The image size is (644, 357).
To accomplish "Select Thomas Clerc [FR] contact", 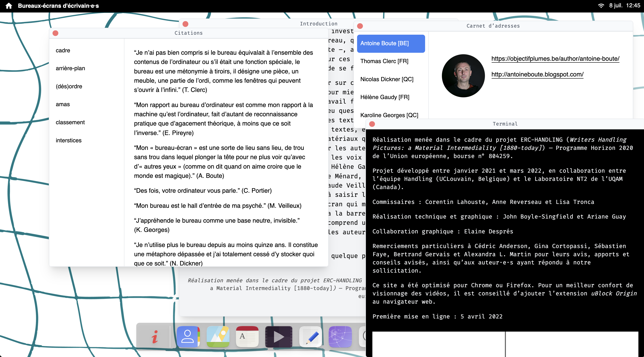I will (384, 61).
